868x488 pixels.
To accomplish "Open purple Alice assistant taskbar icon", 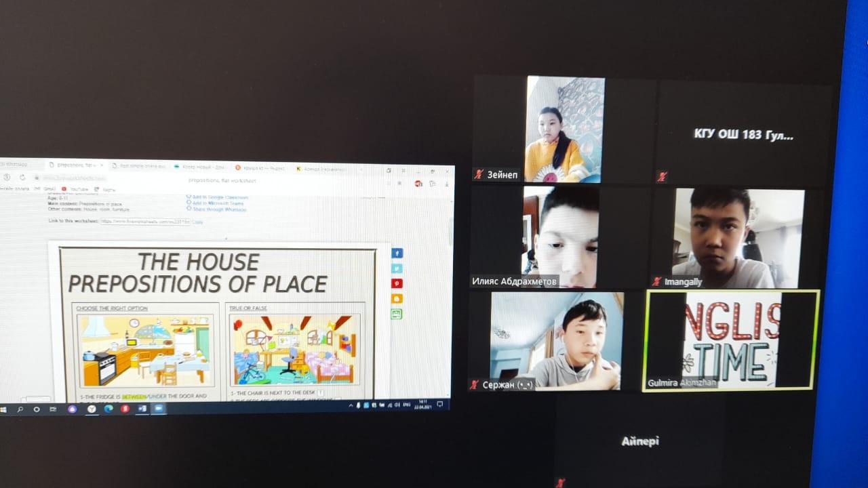I will 73,409.
